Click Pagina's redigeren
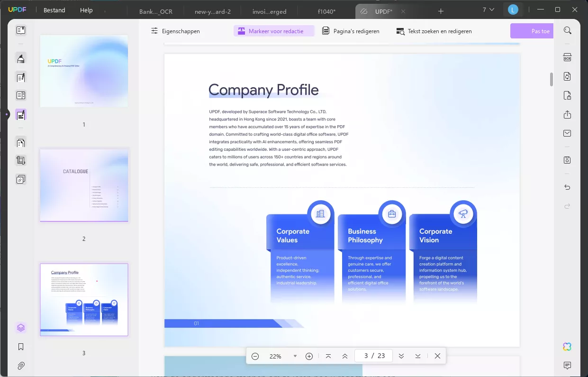This screenshot has width=588, height=377. (351, 31)
